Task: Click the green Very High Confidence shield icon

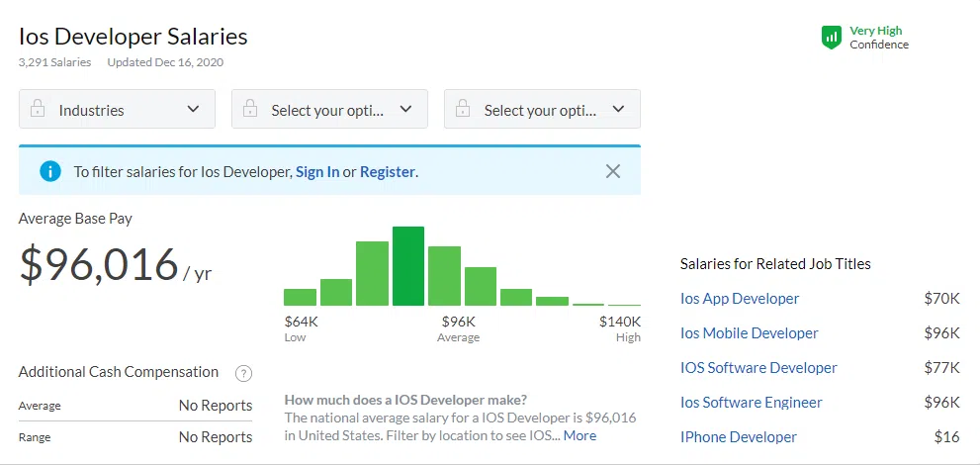Action: 832,38
